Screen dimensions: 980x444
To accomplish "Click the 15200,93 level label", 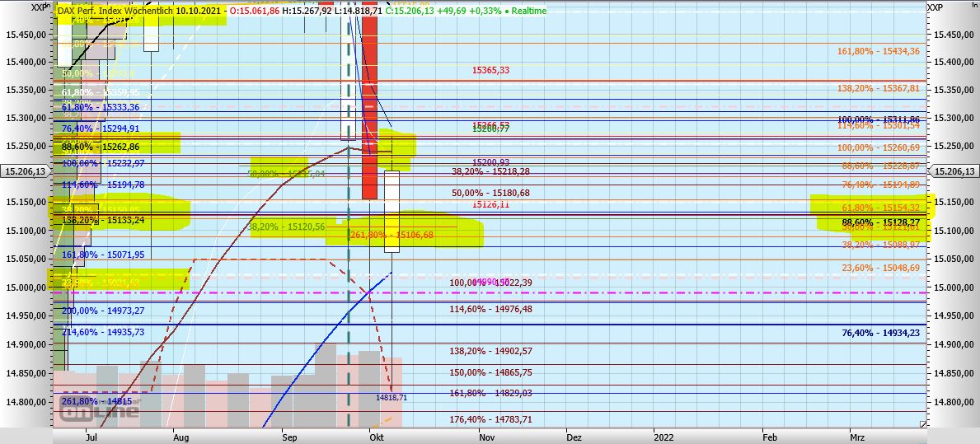I will 490,162.
